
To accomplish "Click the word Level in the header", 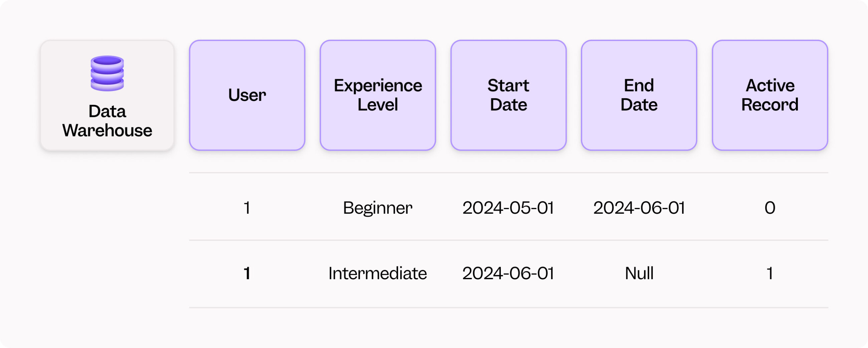I will [x=378, y=105].
